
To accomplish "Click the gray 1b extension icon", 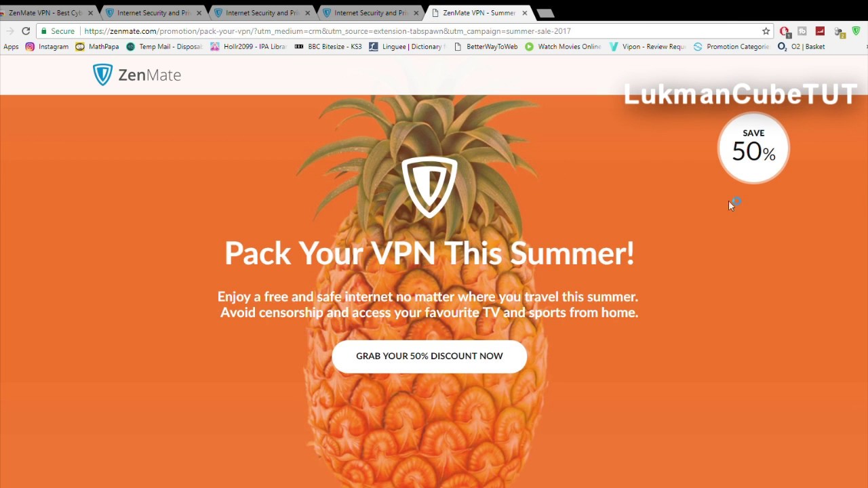I will pos(802,31).
